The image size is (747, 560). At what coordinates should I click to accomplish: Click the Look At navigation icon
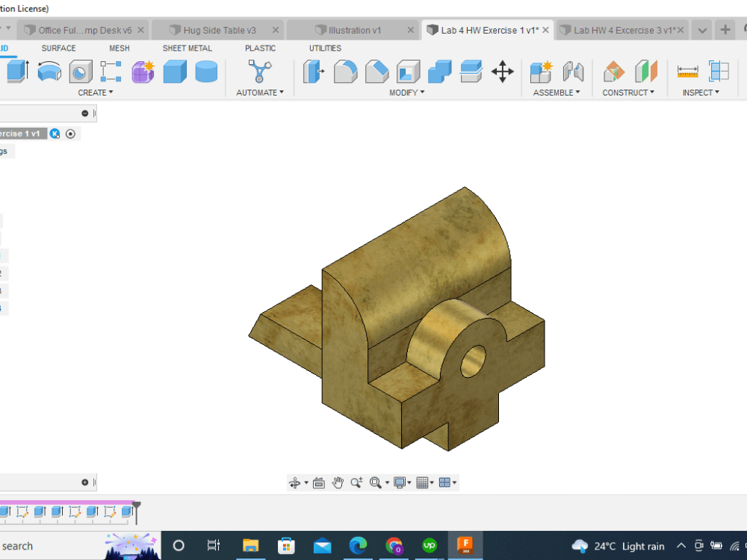coord(319,483)
